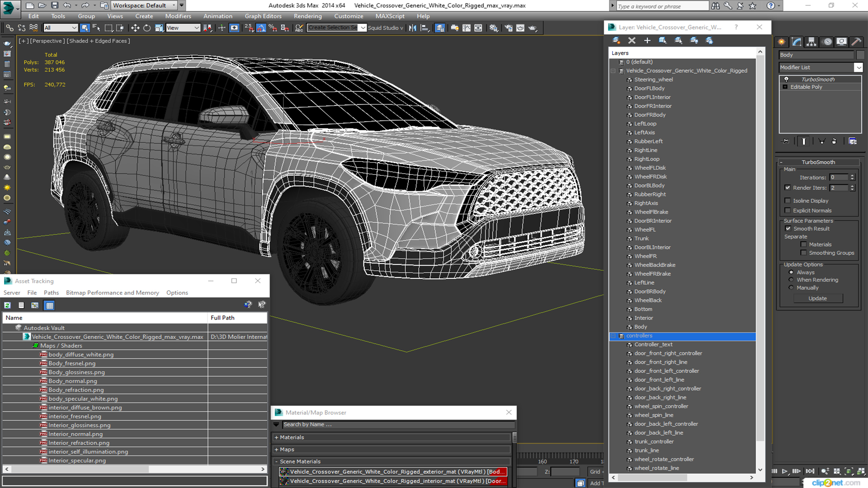Expand Editable Poly in modifier stack
Image resolution: width=868 pixels, height=488 pixels.
pos(785,87)
